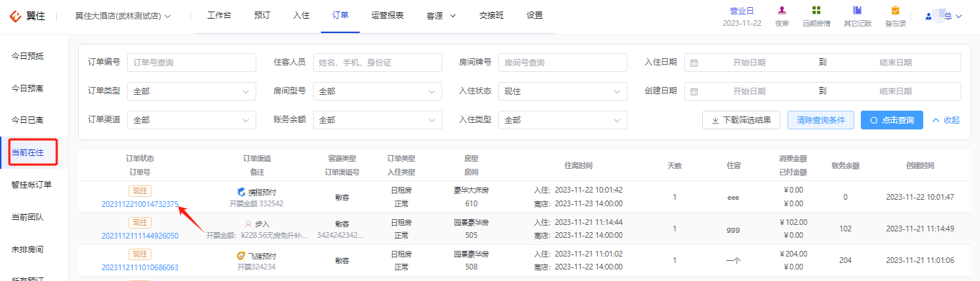
Task: Open the 入住状态 dropdown showing 现住
Action: click(x=563, y=91)
